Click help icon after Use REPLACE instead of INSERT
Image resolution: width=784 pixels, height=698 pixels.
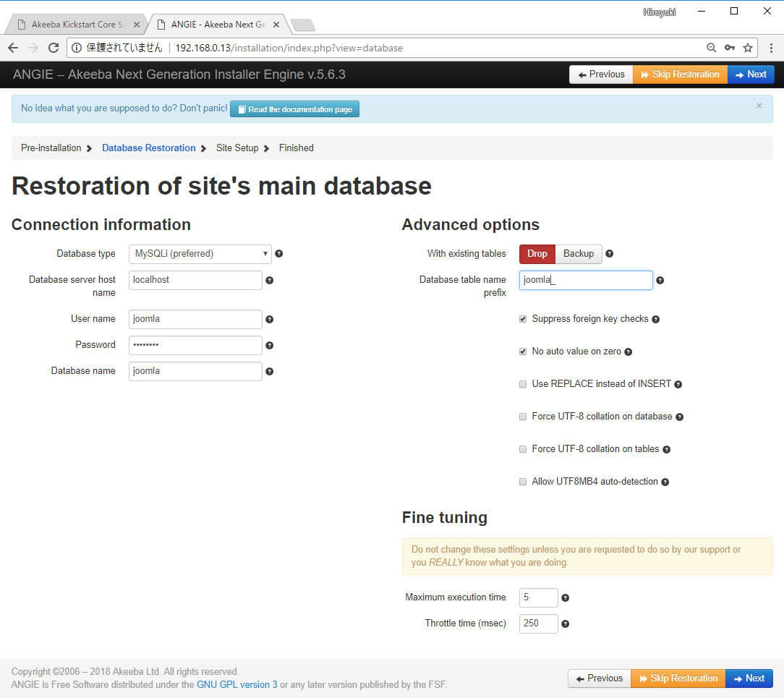[678, 384]
